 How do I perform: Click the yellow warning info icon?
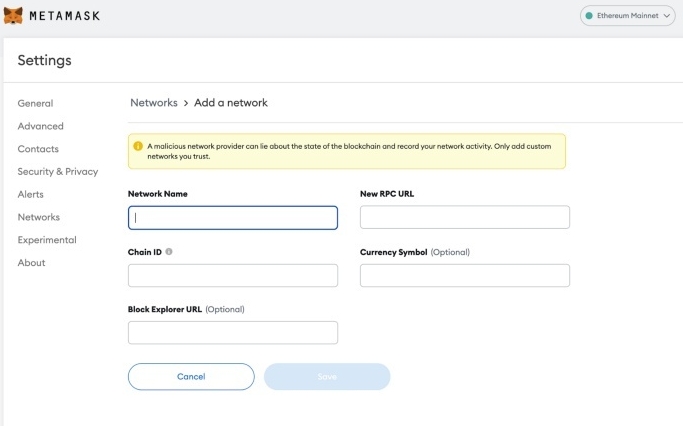(137, 146)
